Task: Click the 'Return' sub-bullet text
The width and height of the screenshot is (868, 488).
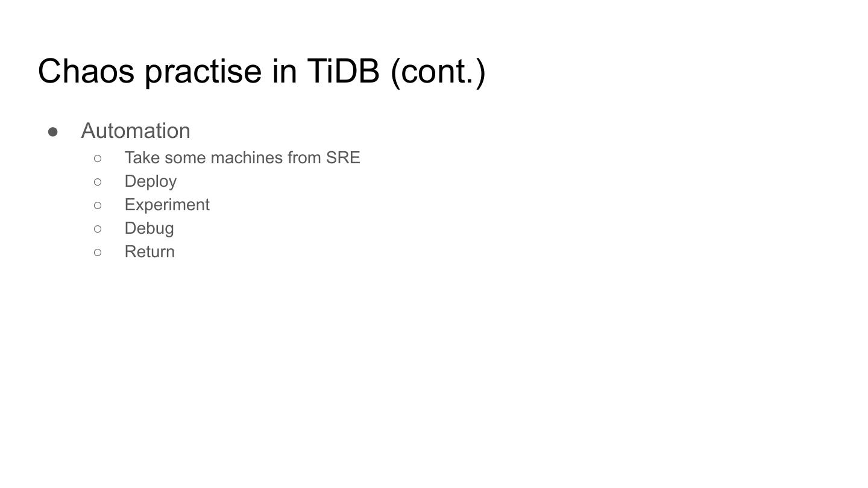Action: tap(149, 252)
